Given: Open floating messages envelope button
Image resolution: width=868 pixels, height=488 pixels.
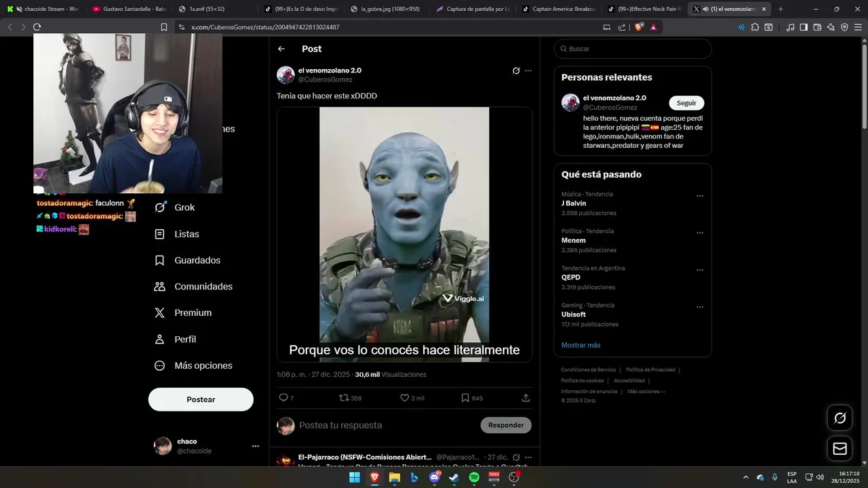Looking at the screenshot, I should [840, 449].
